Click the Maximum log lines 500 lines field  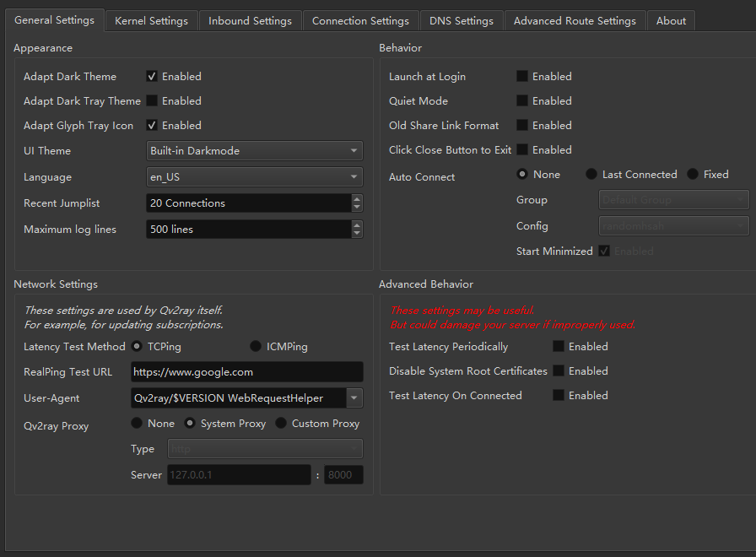click(249, 229)
